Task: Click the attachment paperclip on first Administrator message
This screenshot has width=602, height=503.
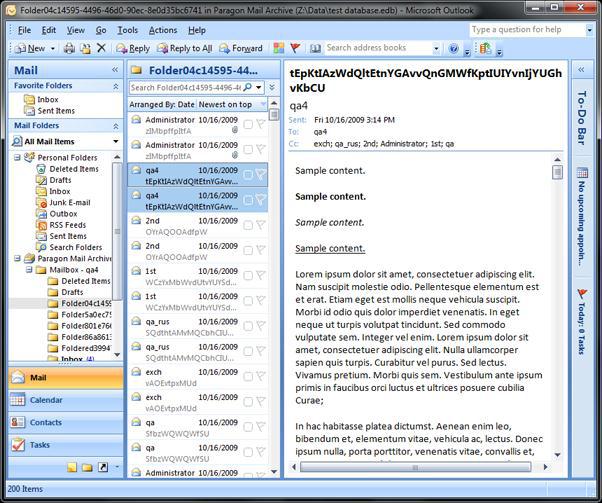Action: [x=235, y=130]
